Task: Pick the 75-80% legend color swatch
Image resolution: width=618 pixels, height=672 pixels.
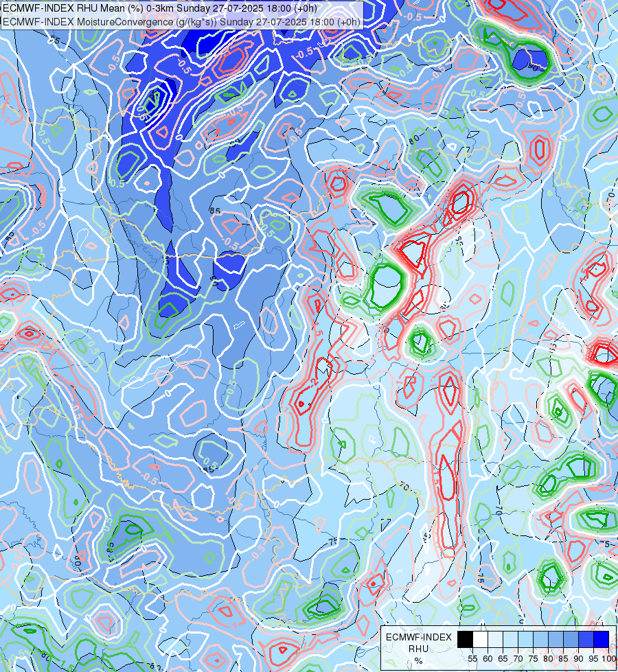Action: tap(540, 640)
